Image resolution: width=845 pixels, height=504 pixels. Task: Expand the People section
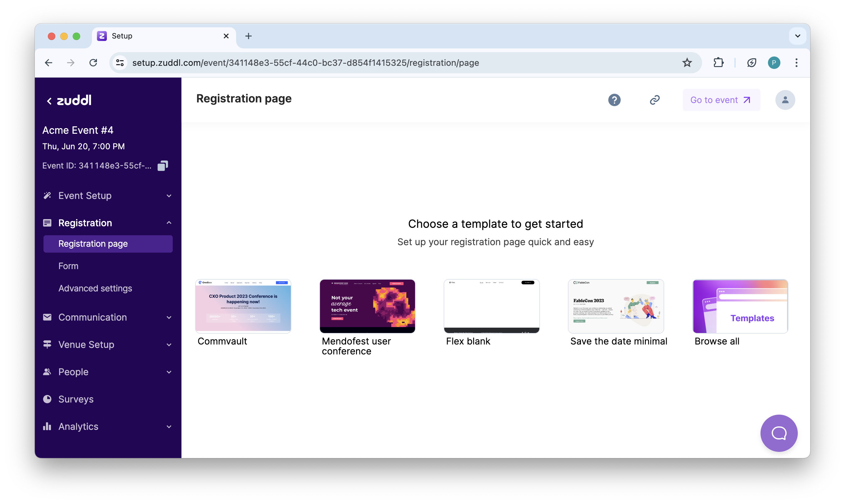[x=169, y=372]
